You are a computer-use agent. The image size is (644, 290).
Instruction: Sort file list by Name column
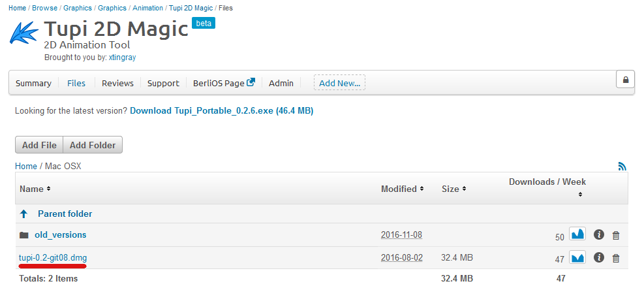point(35,189)
